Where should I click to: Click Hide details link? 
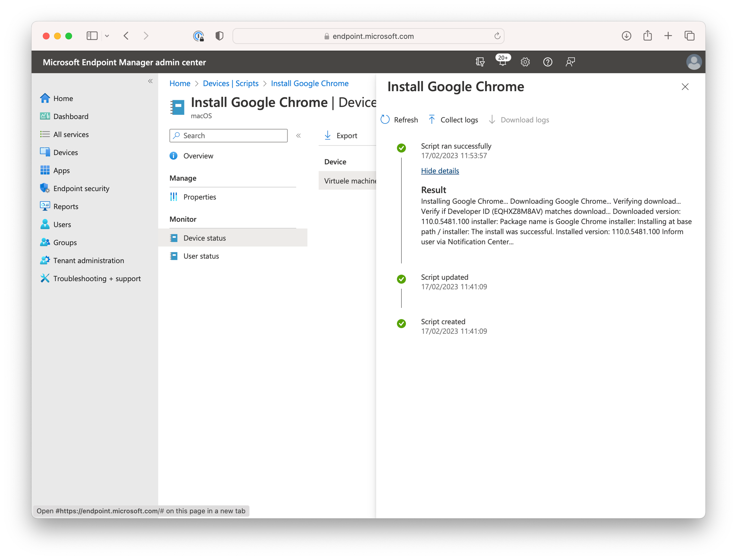tap(440, 171)
